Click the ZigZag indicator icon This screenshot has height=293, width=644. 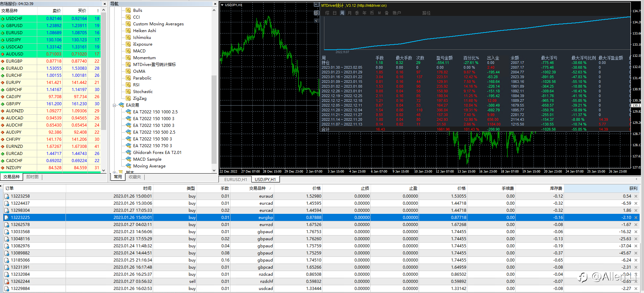click(x=128, y=98)
